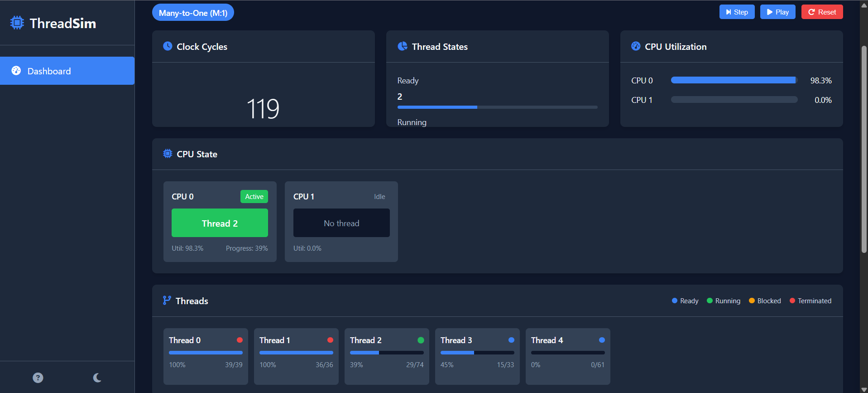868x393 pixels.
Task: Click Thread 3 blue status dot
Action: pyautogui.click(x=511, y=340)
